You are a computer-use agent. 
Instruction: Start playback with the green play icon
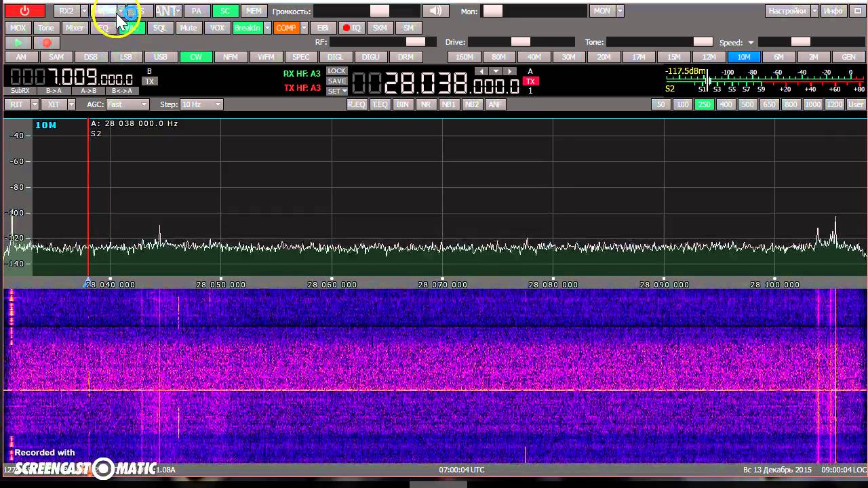click(x=18, y=43)
